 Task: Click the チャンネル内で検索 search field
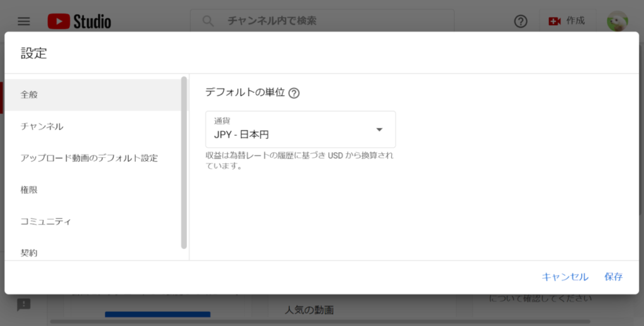point(352,21)
